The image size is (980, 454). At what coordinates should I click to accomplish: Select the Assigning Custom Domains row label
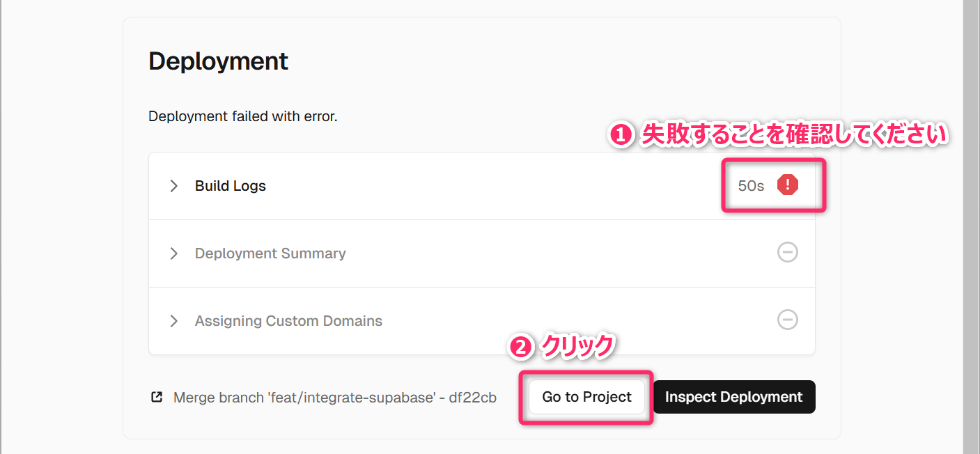pos(288,321)
